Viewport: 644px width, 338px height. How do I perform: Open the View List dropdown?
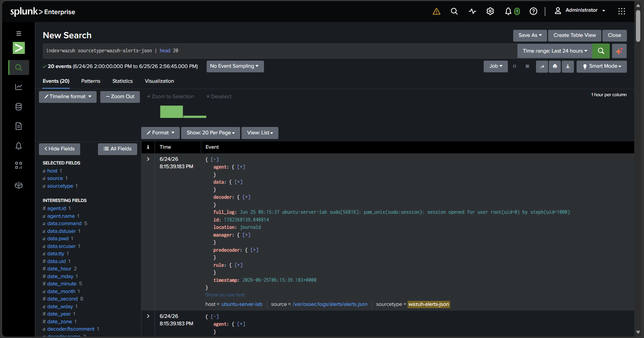coord(260,133)
